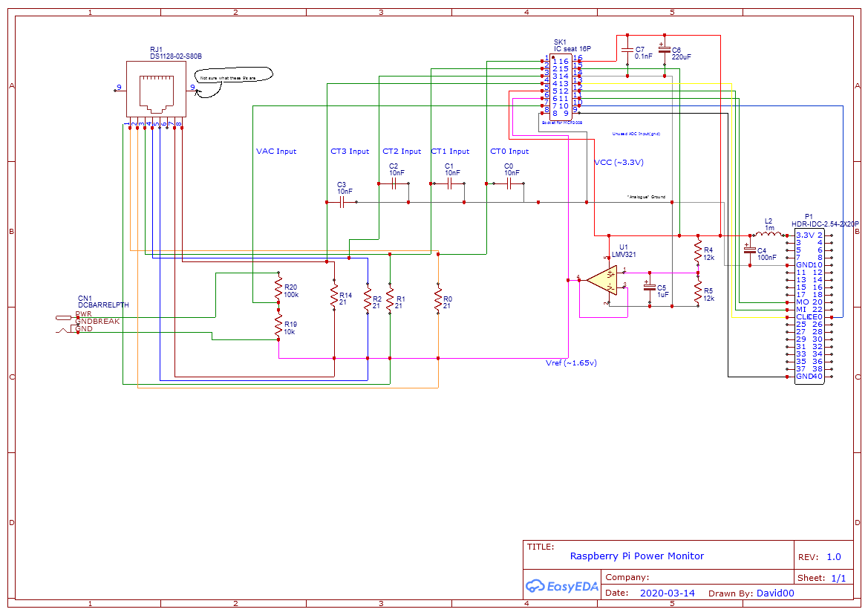Click the "HDR-IDC-2.54-2X20P" part name

tap(826, 224)
